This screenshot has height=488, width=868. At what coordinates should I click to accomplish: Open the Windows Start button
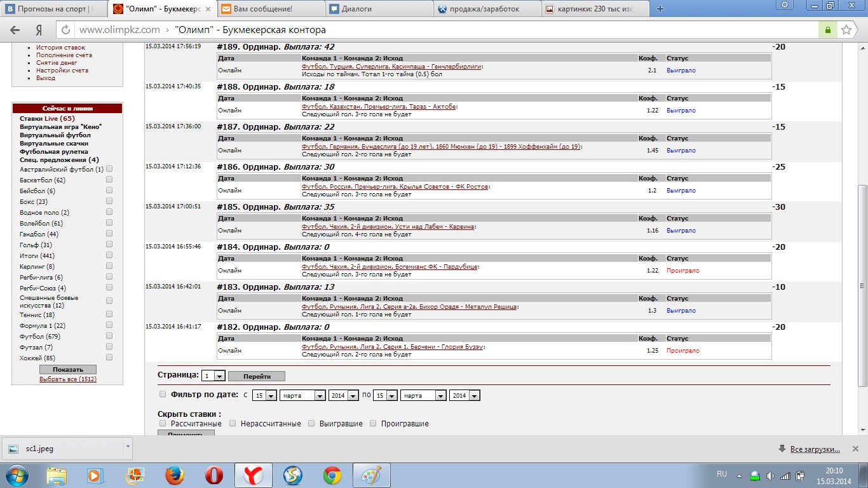[16, 475]
